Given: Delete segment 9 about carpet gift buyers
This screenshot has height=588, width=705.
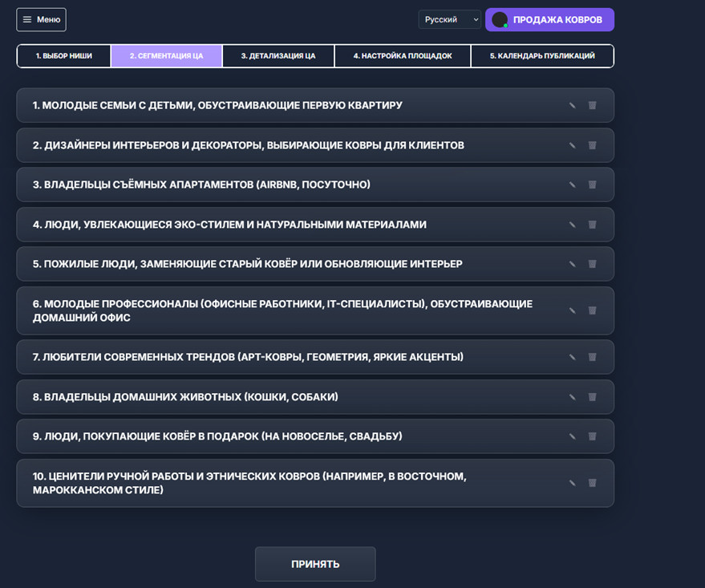Looking at the screenshot, I should pyautogui.click(x=592, y=436).
